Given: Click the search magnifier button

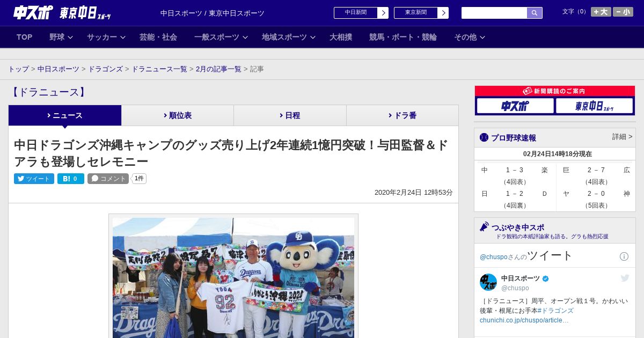Looking at the screenshot, I should (x=535, y=13).
